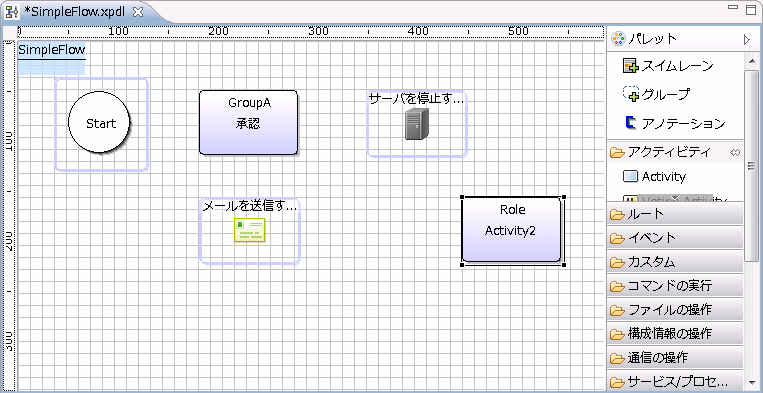Click the mail card icon in メールを送信す node
763x393 pixels.
pos(250,230)
